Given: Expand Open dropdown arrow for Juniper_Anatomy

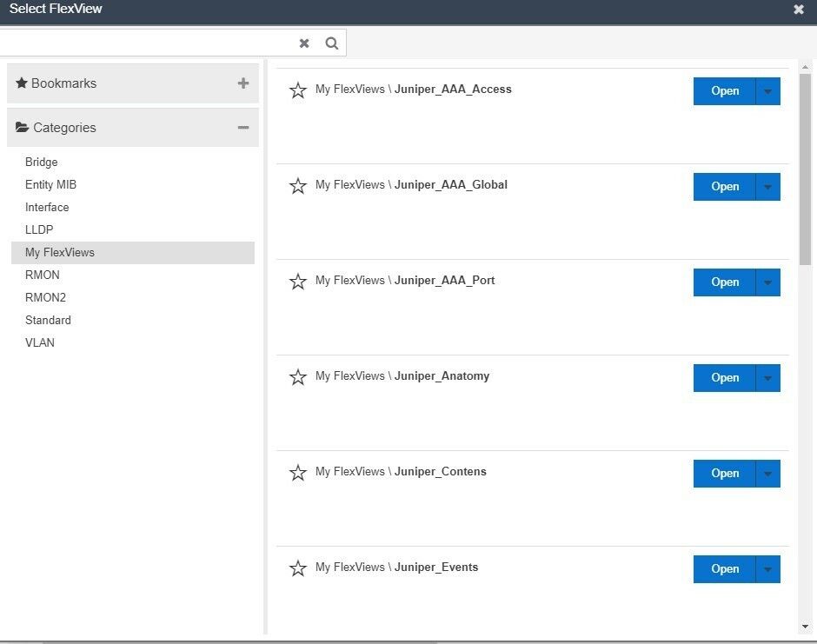Looking at the screenshot, I should pos(768,378).
